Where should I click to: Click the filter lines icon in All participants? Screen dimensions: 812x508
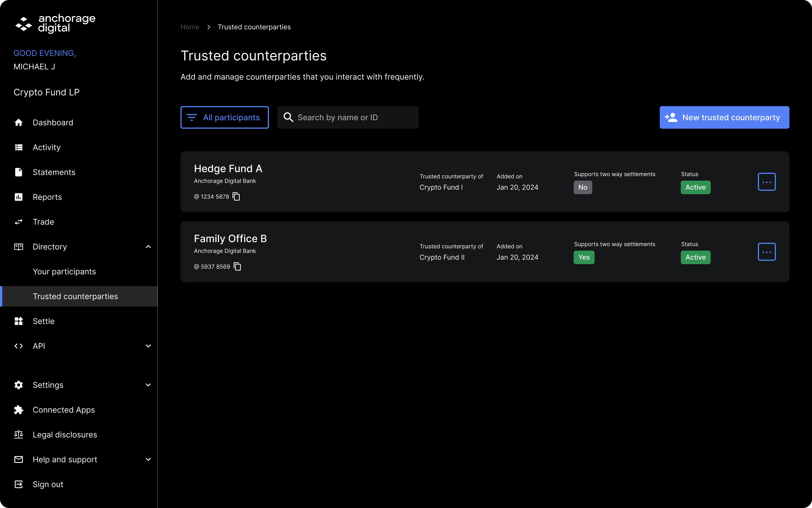click(x=192, y=118)
